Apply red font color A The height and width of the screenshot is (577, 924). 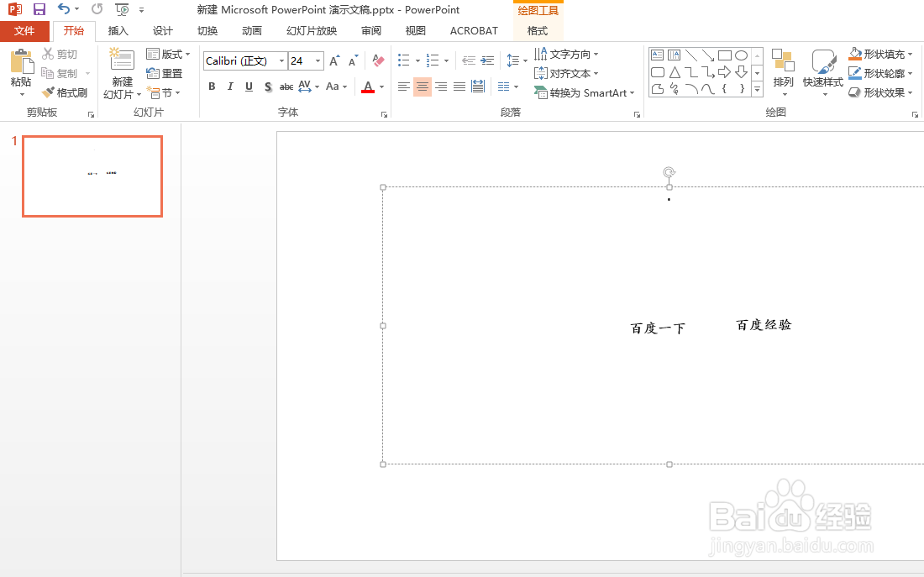[368, 87]
